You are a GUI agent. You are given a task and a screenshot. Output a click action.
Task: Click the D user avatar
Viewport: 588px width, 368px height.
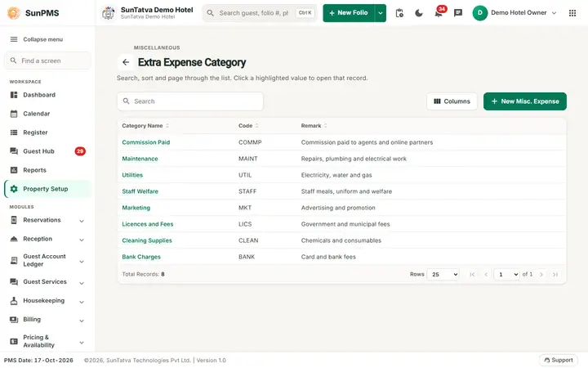[x=480, y=13]
